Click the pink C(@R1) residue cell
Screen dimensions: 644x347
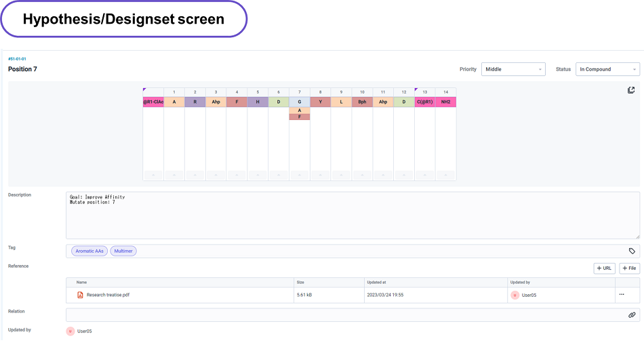[x=425, y=102]
